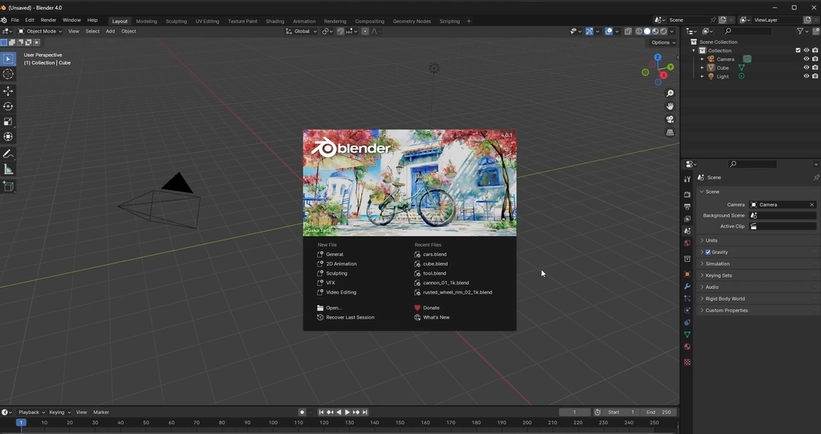This screenshot has width=821, height=434.
Task: Expand the Camera item in outliner
Action: point(702,59)
